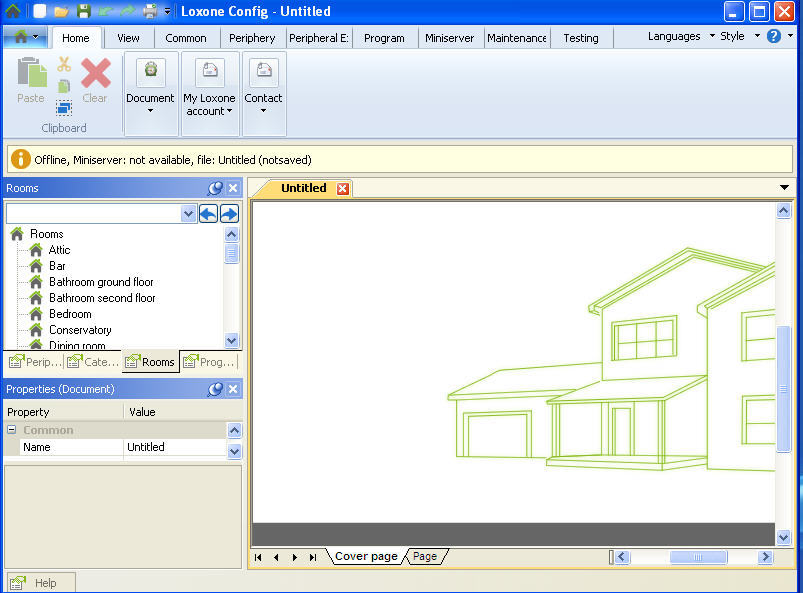Select the Page tab in the document viewer

(x=425, y=556)
